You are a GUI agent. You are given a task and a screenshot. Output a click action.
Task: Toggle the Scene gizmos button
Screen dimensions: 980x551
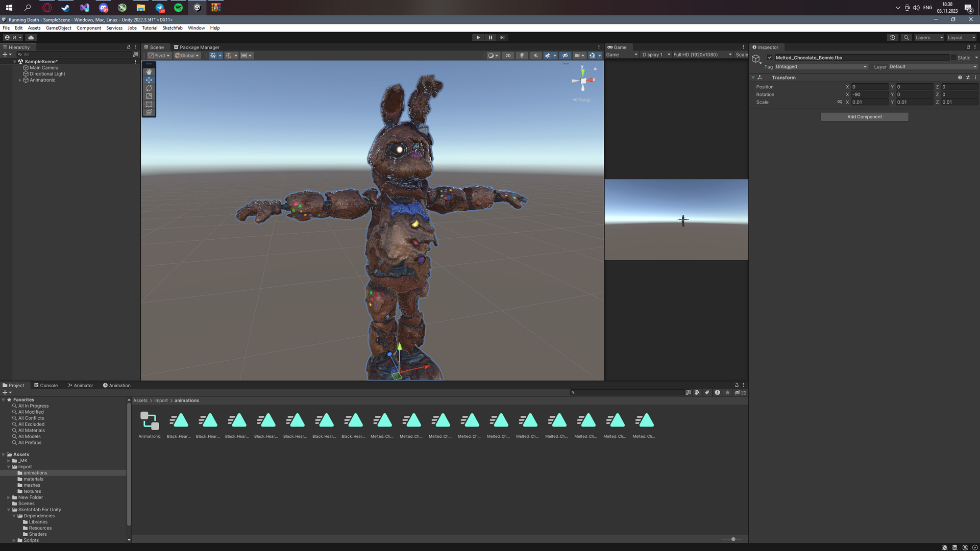[592, 56]
